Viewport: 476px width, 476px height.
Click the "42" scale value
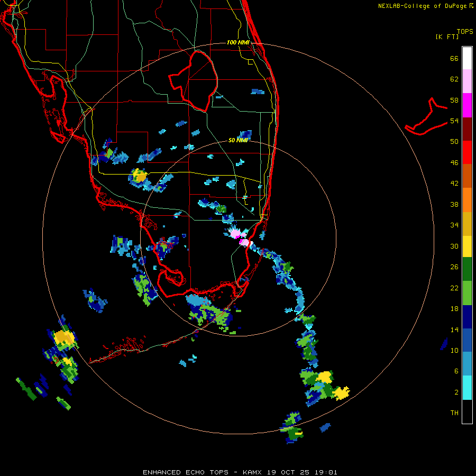click(x=454, y=184)
